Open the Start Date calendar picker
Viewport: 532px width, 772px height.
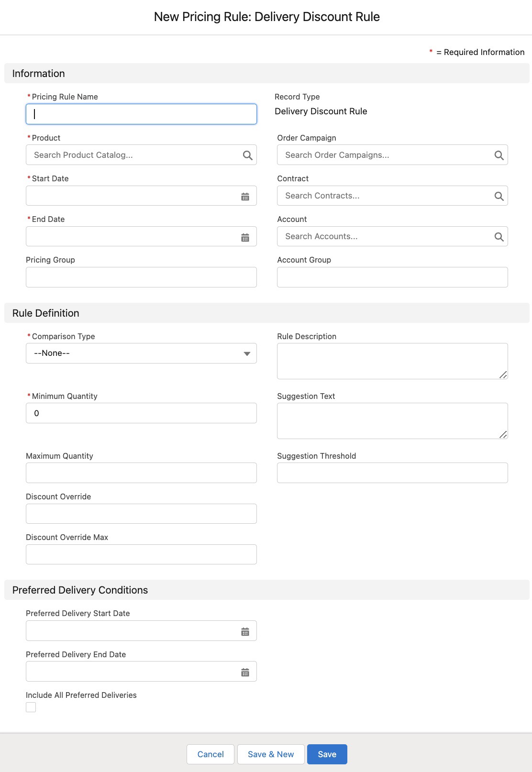point(245,197)
